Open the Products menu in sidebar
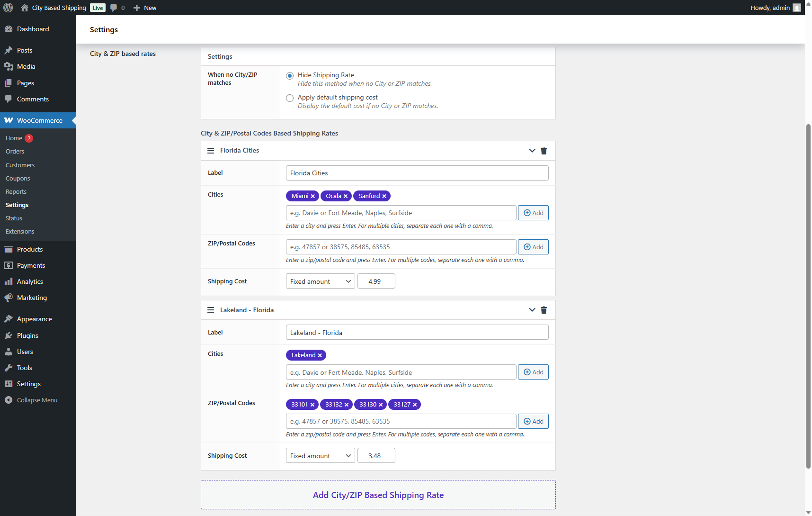This screenshot has height=516, width=812. (x=30, y=249)
